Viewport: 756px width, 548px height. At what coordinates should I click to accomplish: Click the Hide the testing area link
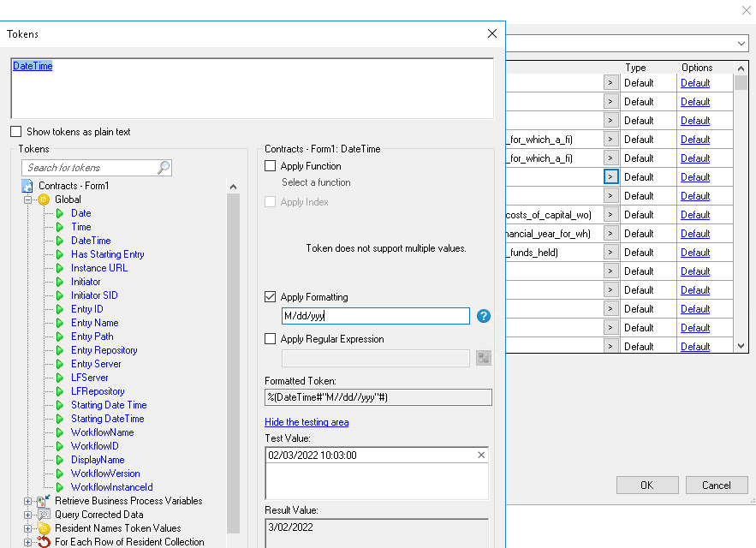coord(306,422)
